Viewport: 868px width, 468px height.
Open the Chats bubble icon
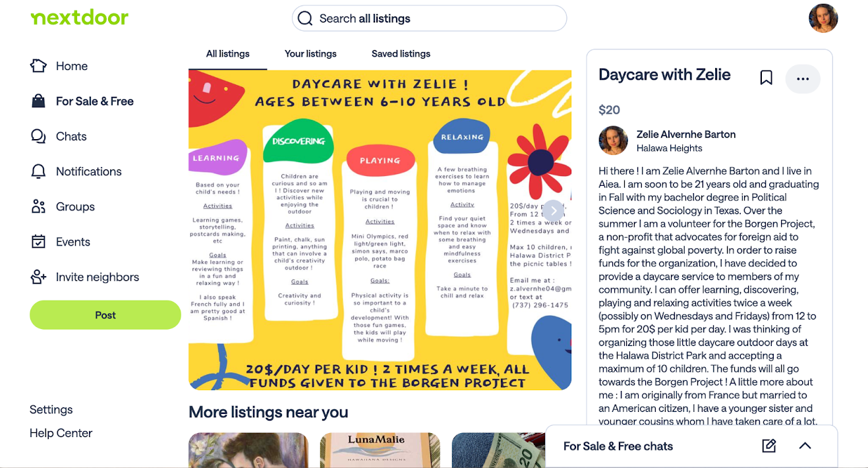(x=39, y=136)
